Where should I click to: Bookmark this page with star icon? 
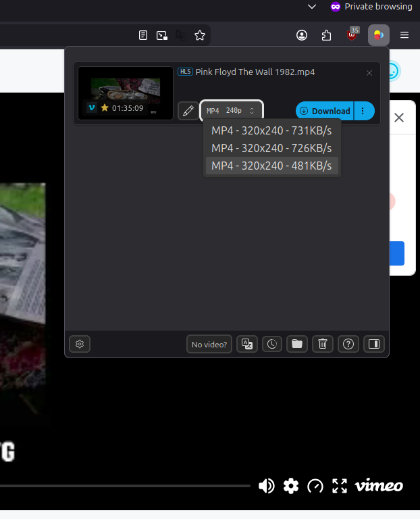[x=200, y=35]
